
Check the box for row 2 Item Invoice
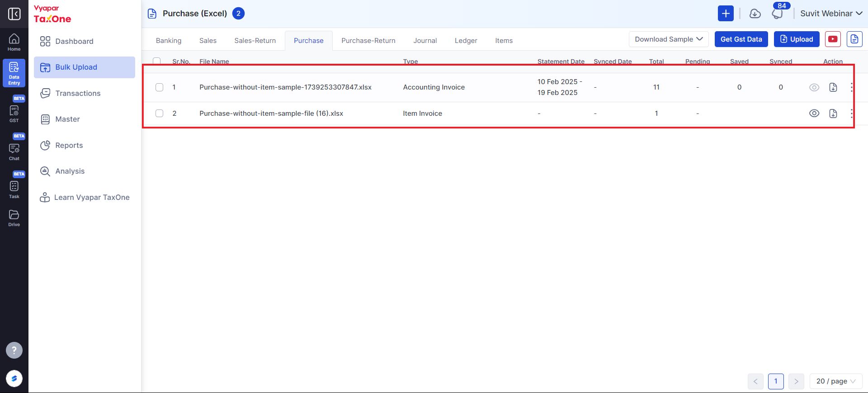160,114
